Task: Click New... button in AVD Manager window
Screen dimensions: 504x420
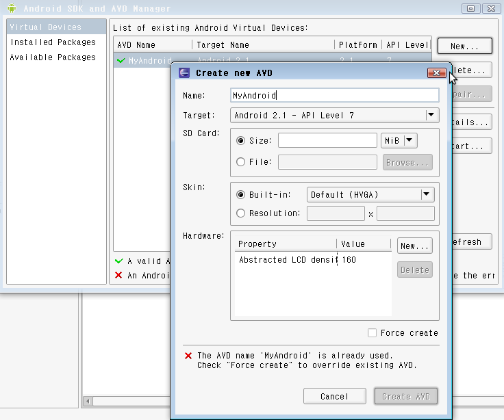Action: [465, 47]
